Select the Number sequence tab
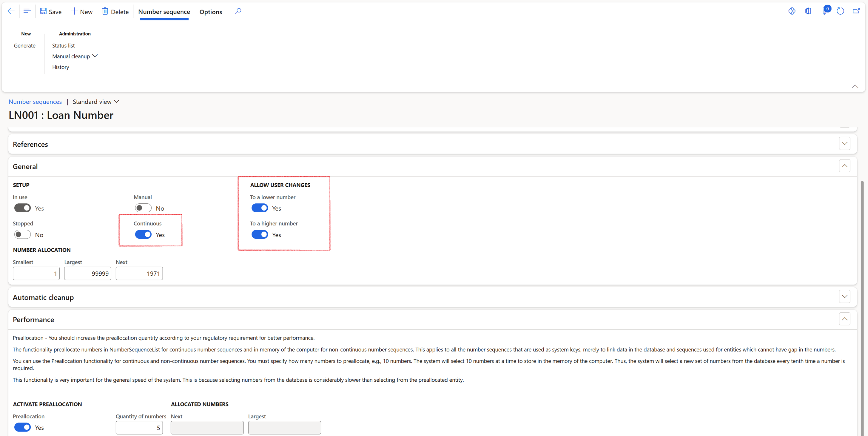 (164, 12)
